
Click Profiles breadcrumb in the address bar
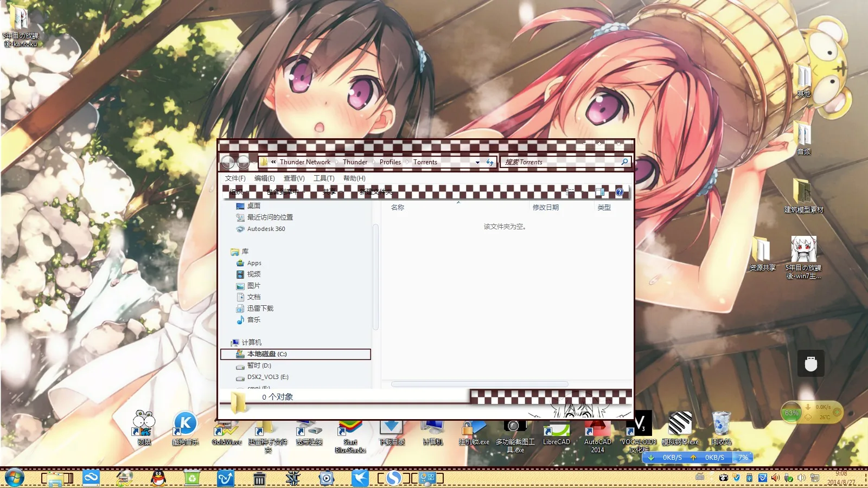[x=390, y=162]
